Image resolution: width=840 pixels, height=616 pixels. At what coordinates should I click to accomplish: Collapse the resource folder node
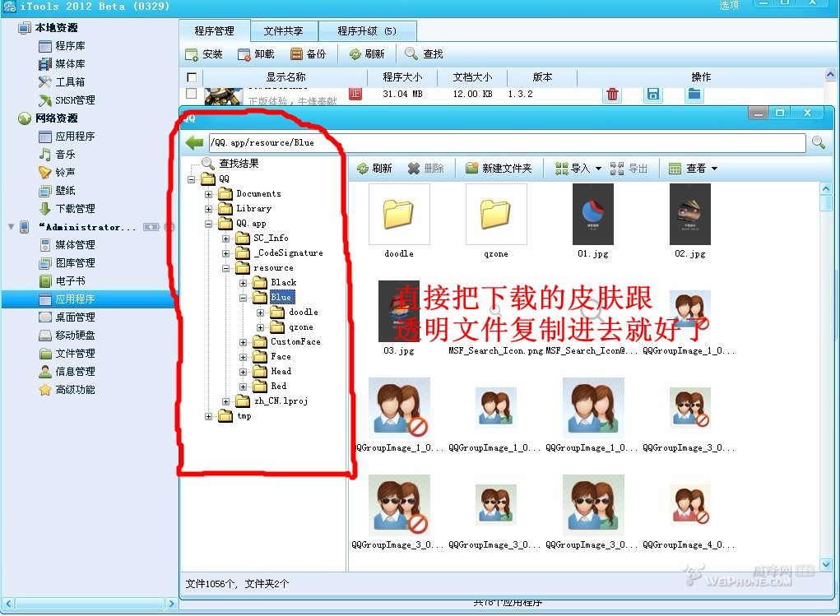(x=226, y=268)
